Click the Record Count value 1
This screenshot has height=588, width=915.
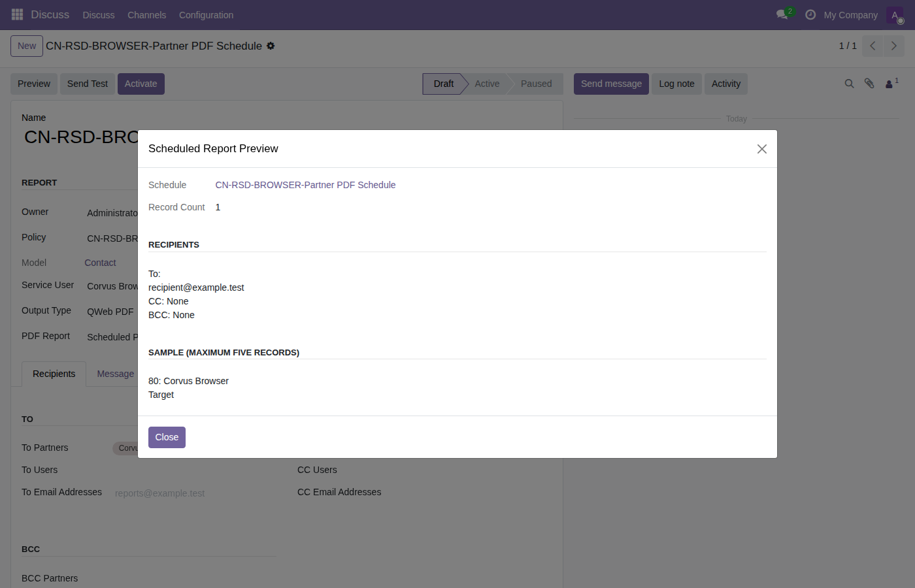tap(218, 207)
